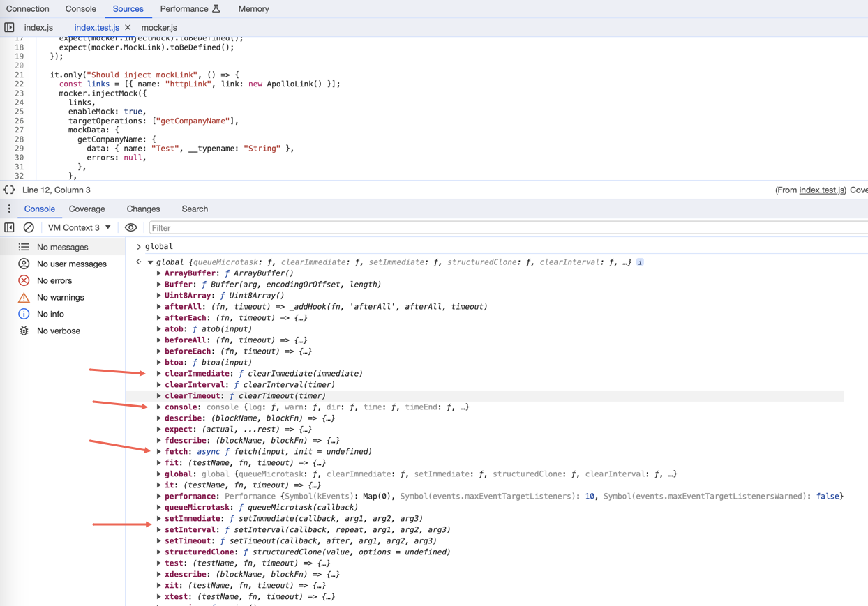
Task: Expand the nested global property row
Action: 159,474
